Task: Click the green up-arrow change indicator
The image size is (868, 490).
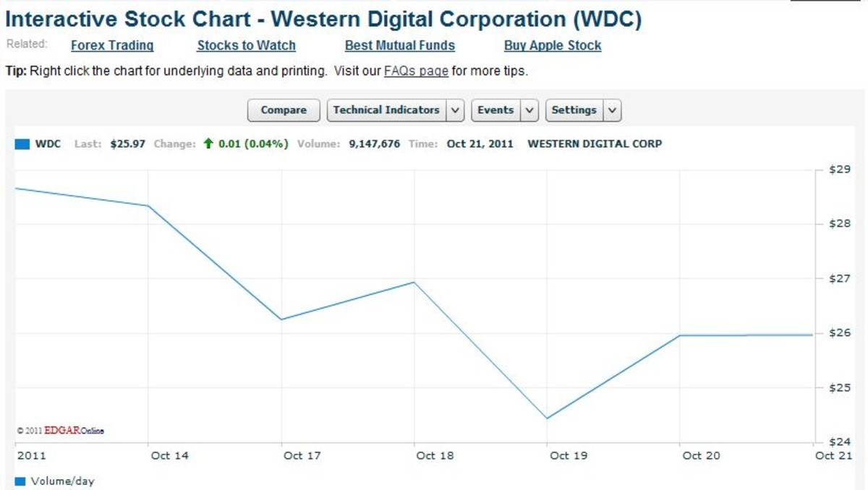Action: 208,144
